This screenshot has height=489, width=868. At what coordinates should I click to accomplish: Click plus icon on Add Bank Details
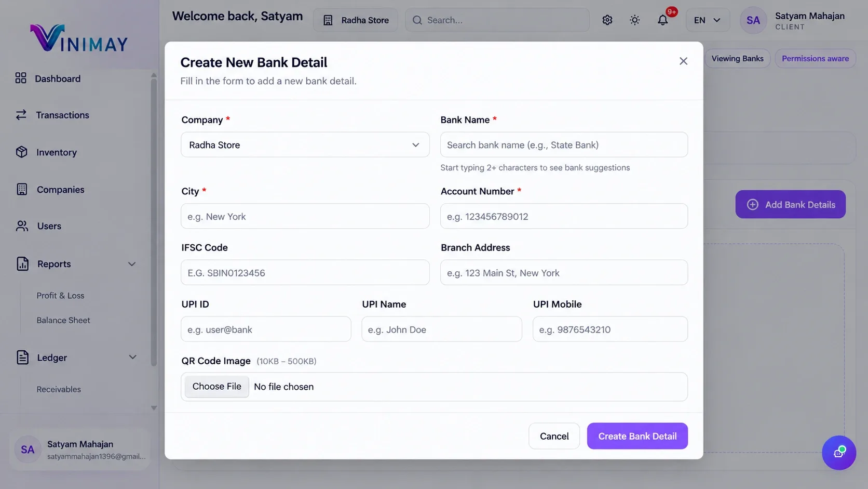752,204
